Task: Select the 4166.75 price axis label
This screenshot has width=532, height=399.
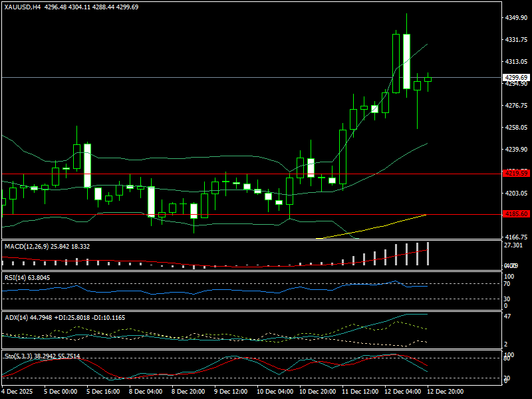Action: 517,237
